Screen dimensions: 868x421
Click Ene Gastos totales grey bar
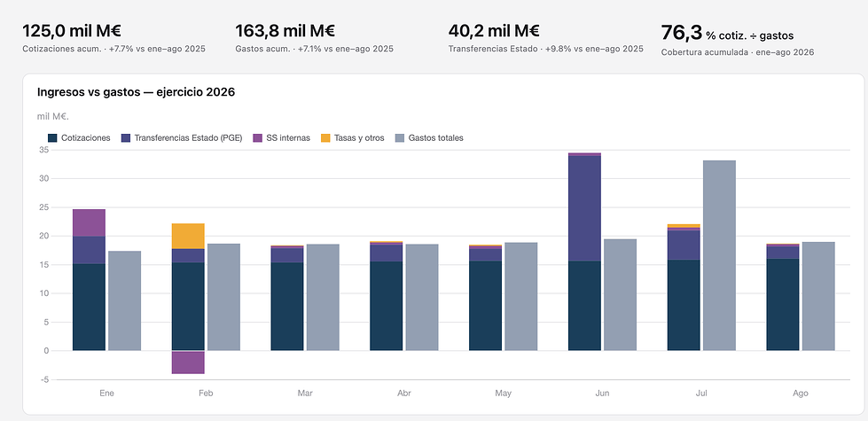124,301
